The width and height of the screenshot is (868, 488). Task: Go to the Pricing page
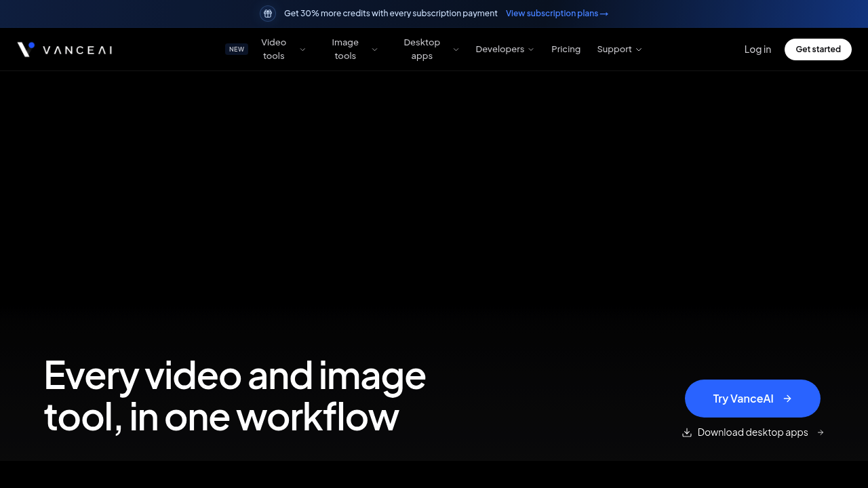tap(566, 49)
